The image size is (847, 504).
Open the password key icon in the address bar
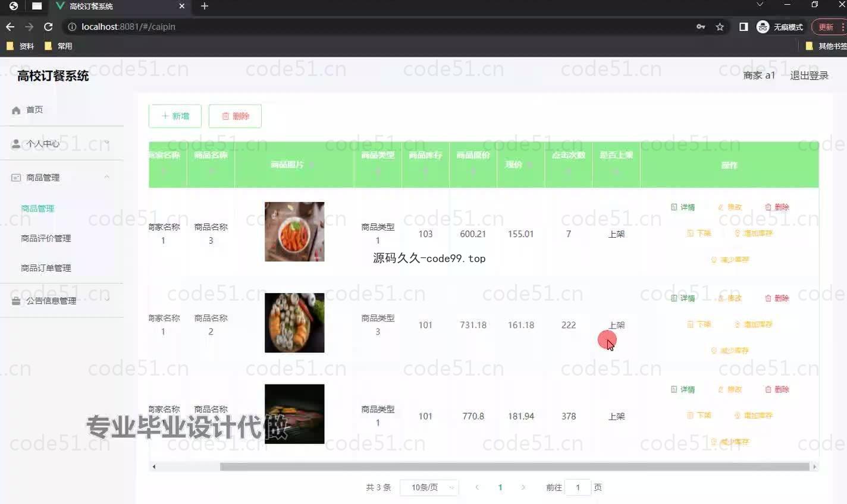point(701,27)
